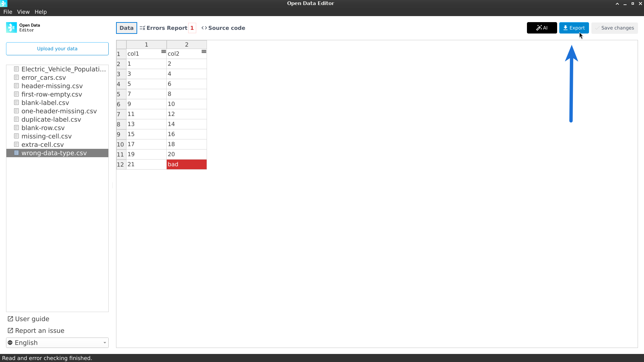Viewport: 644px width, 362px height.
Task: Open the col2 column menu icon
Action: [204, 52]
